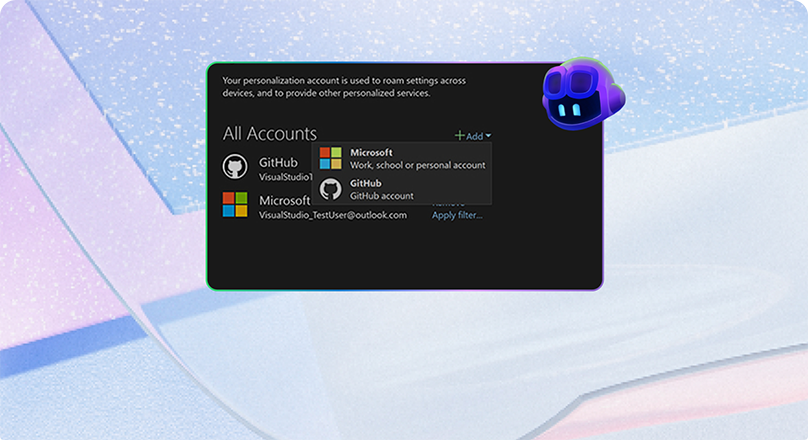Click the Microsoft logo under All Accounts
808x440 pixels.
click(x=235, y=205)
